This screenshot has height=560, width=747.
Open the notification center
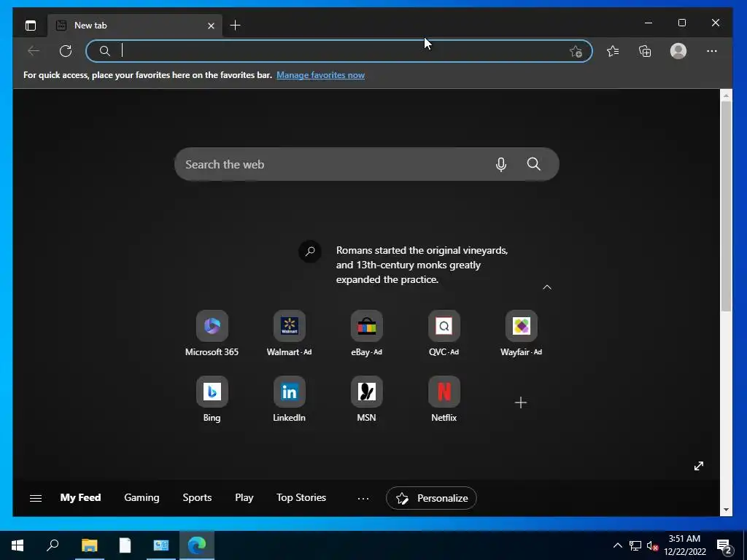pyautogui.click(x=724, y=545)
